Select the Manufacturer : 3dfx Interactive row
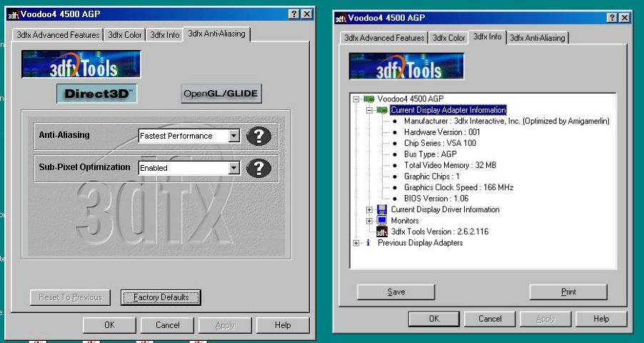 [506, 121]
